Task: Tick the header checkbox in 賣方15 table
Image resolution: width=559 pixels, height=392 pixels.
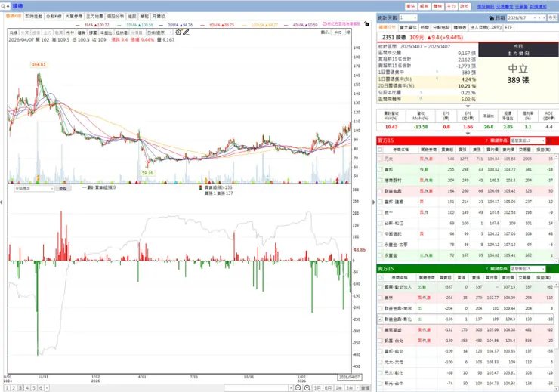Action: coord(380,278)
